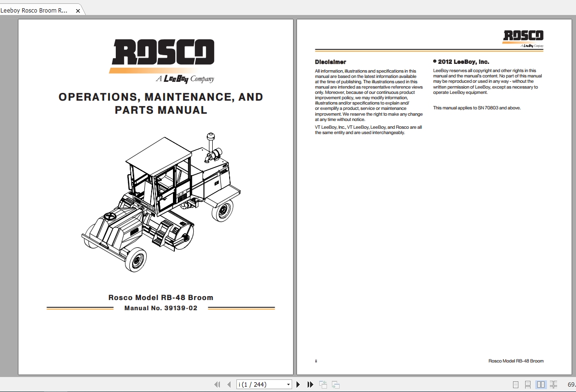This screenshot has height=392, width=576.
Task: Click the zoom percentage value
Action: pyautogui.click(x=571, y=385)
